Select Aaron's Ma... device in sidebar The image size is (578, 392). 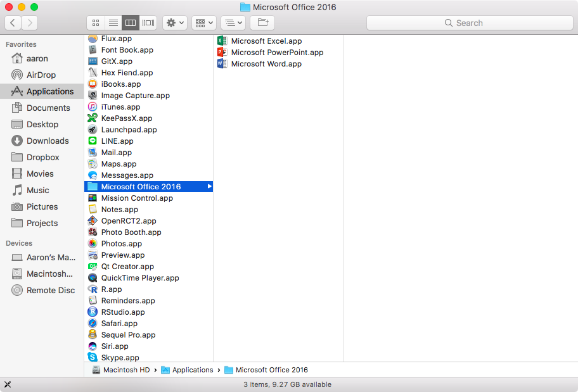tap(42, 258)
